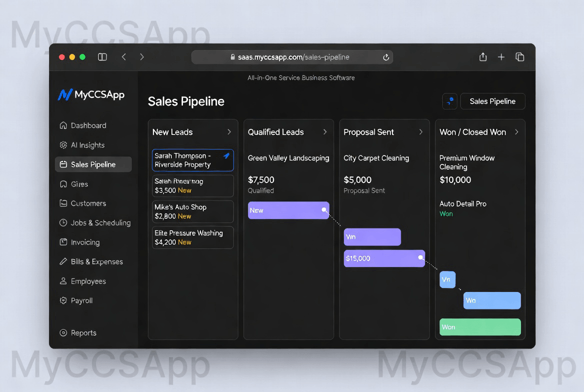Go back with the browser back arrow
584x392 pixels.
(x=124, y=56)
